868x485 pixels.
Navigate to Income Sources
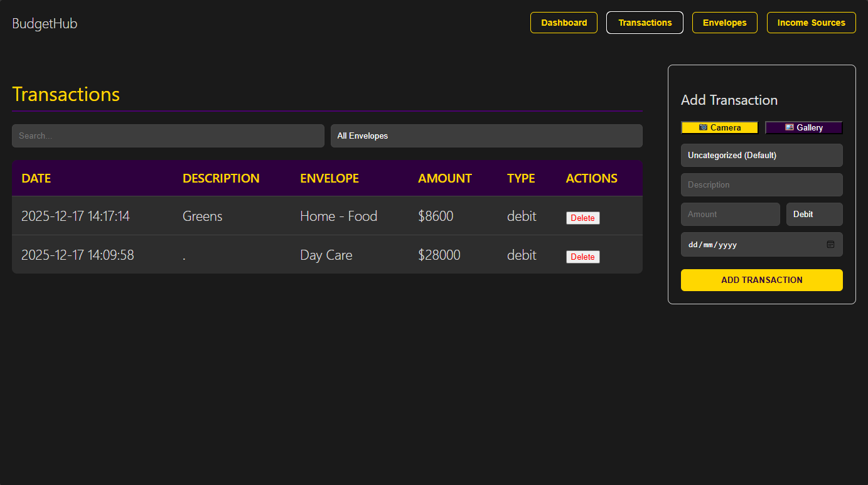coord(811,22)
